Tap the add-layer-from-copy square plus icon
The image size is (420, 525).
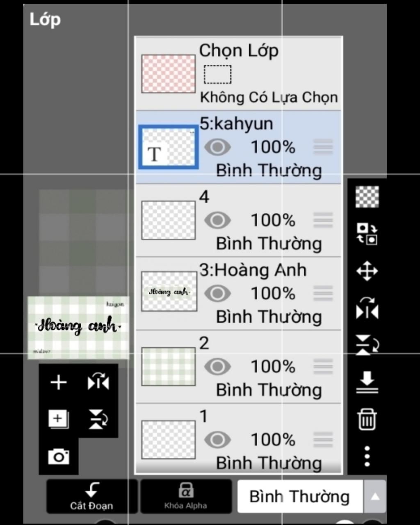(59, 419)
